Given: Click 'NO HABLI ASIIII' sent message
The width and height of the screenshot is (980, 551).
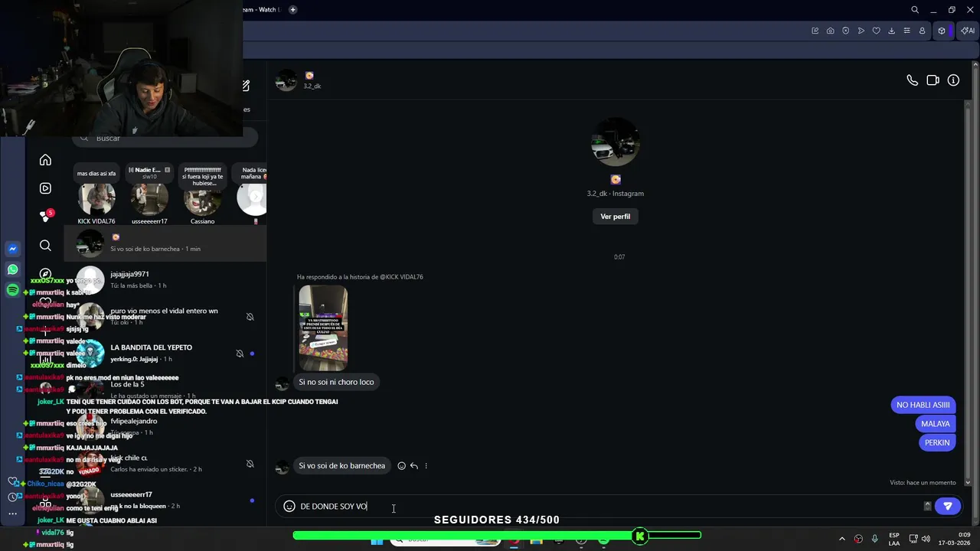Looking at the screenshot, I should (x=923, y=405).
